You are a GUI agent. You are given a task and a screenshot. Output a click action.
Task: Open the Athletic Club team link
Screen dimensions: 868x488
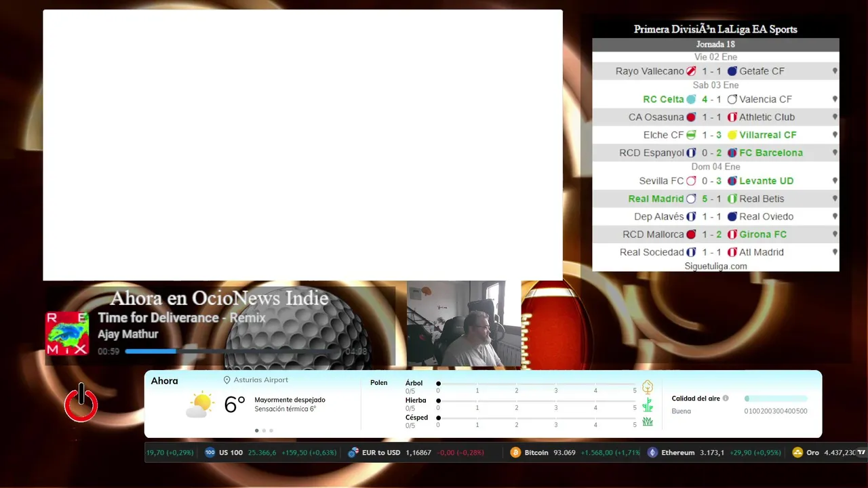coord(767,117)
